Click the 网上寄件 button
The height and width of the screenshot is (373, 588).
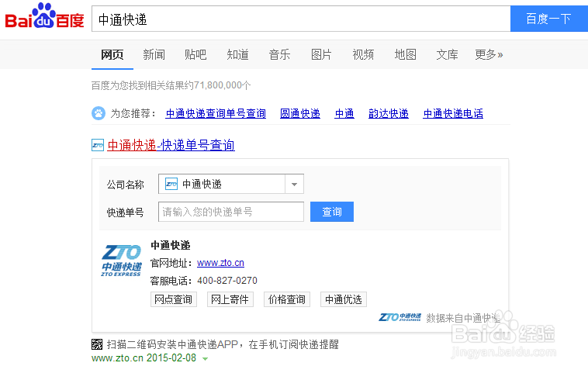[230, 299]
